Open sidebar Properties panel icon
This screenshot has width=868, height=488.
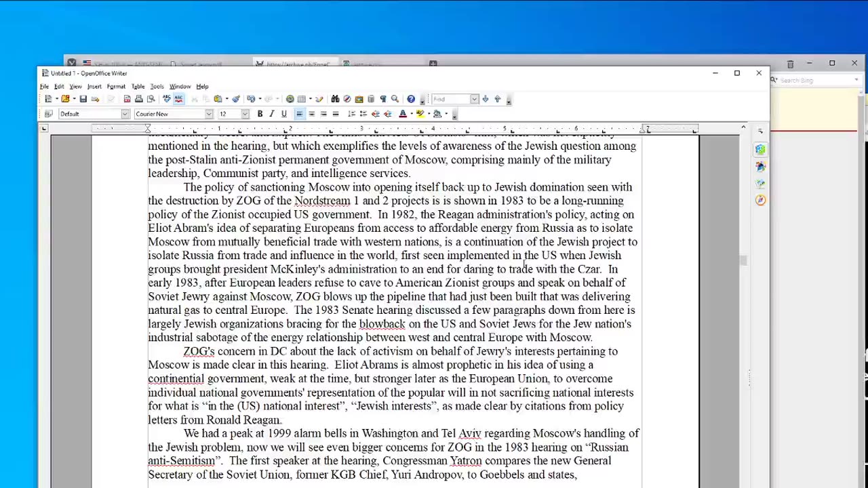tap(760, 149)
